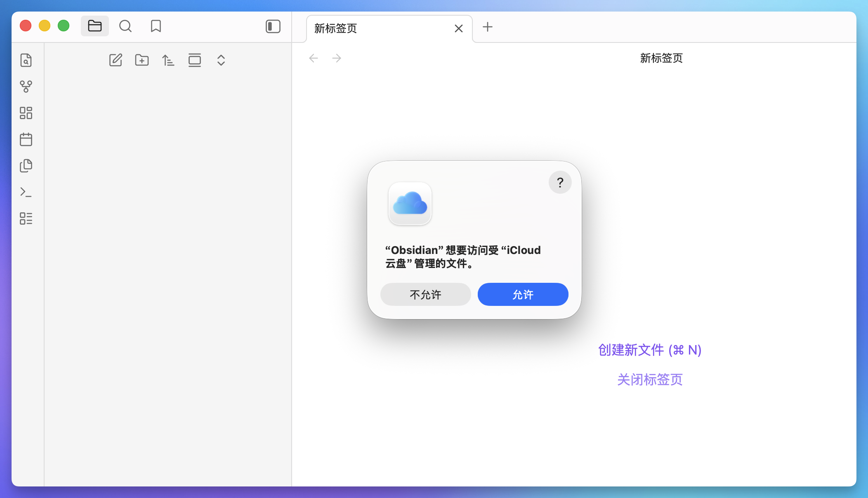Viewport: 868px width, 498px height.
Task: Close the window with red button
Action: click(x=26, y=26)
